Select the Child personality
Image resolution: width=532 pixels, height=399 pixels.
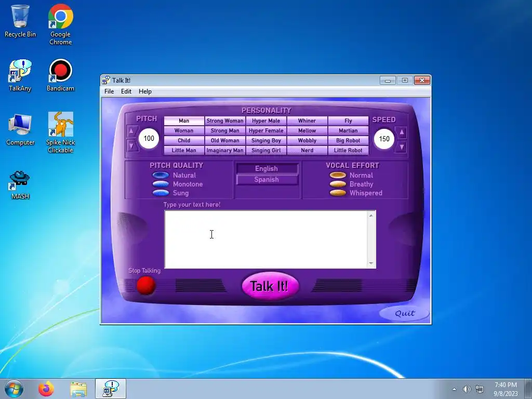(184, 140)
